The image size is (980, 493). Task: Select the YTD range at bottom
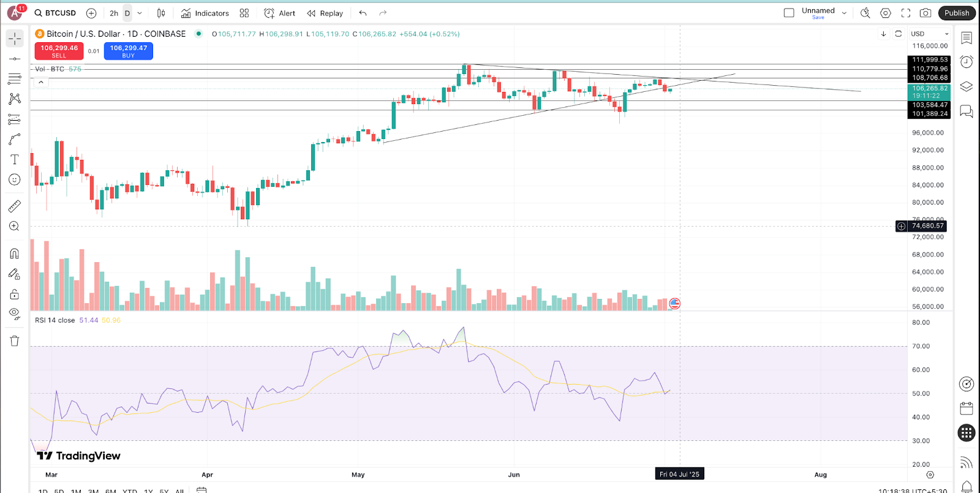tap(129, 491)
